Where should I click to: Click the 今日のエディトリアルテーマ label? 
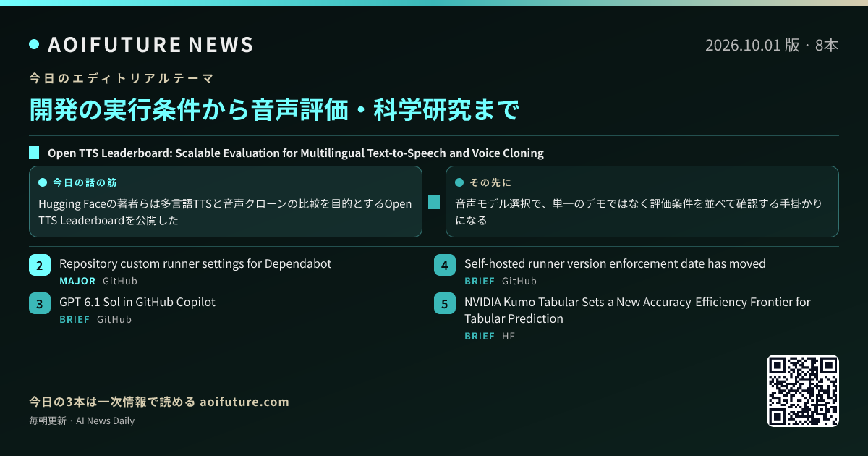click(121, 77)
